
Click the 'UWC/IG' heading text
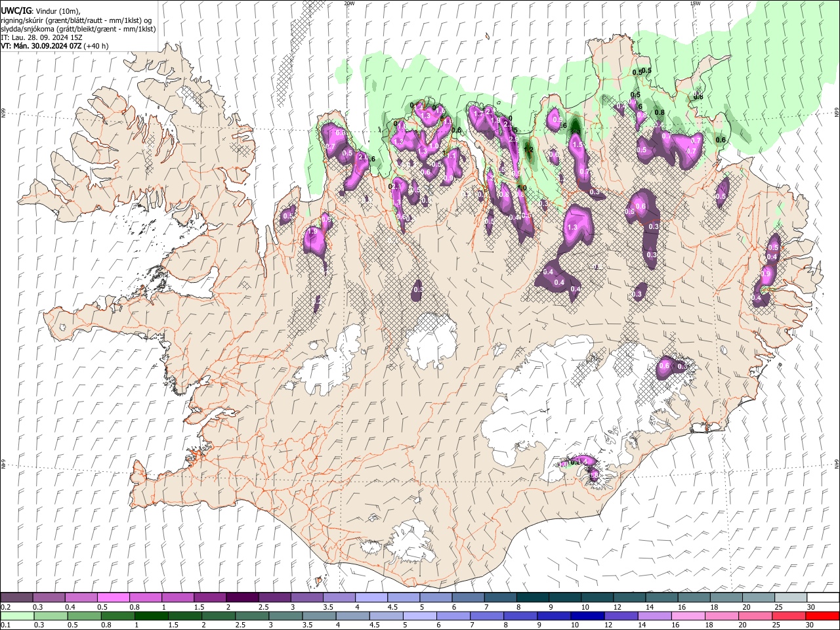pos(16,10)
